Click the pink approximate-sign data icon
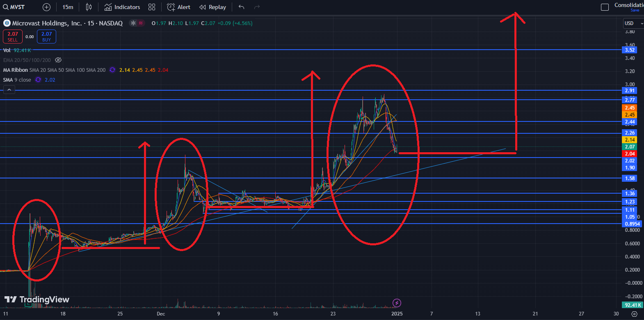Viewport: 644px width, 320px height. tap(141, 23)
